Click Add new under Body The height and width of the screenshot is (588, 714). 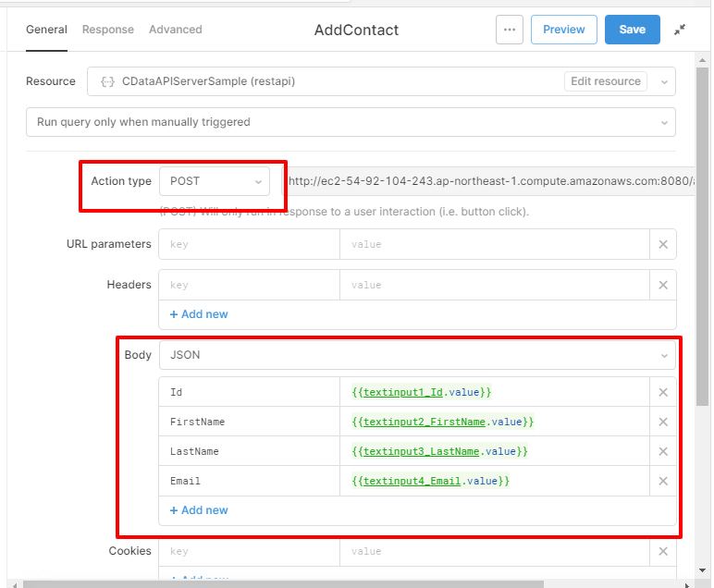pyautogui.click(x=199, y=510)
